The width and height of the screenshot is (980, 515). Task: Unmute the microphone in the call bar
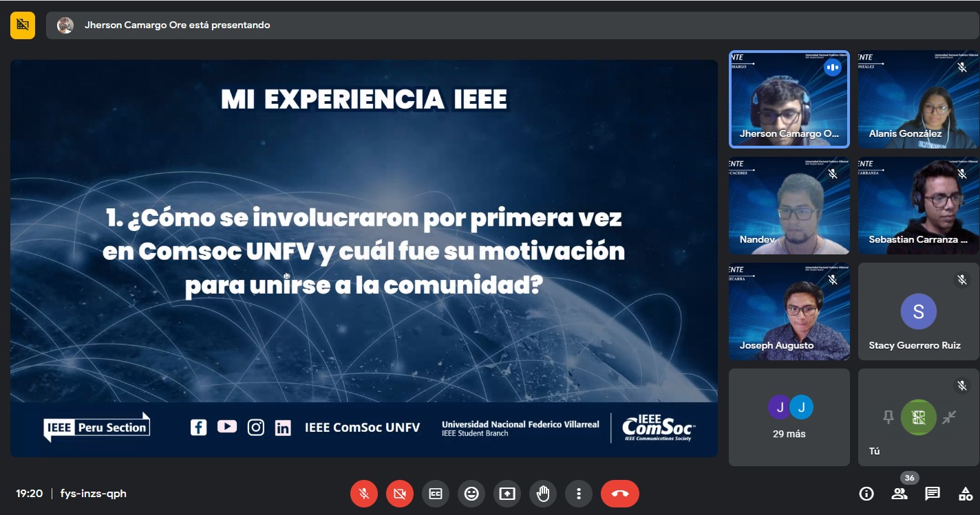pos(364,494)
